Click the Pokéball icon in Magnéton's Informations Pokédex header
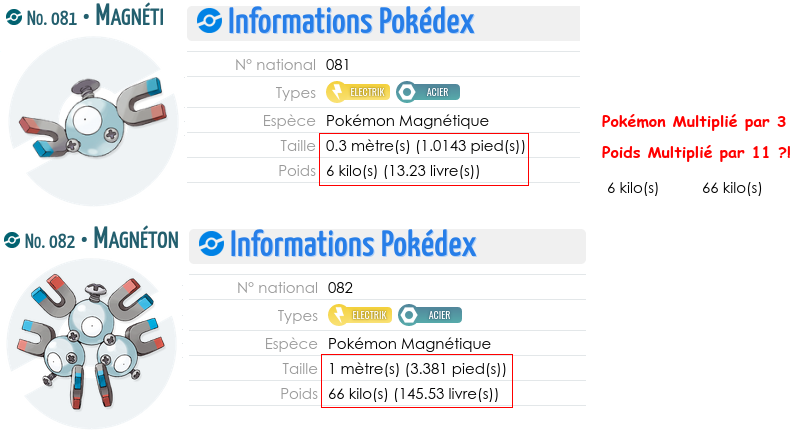This screenshot has width=799, height=435. tap(211, 244)
